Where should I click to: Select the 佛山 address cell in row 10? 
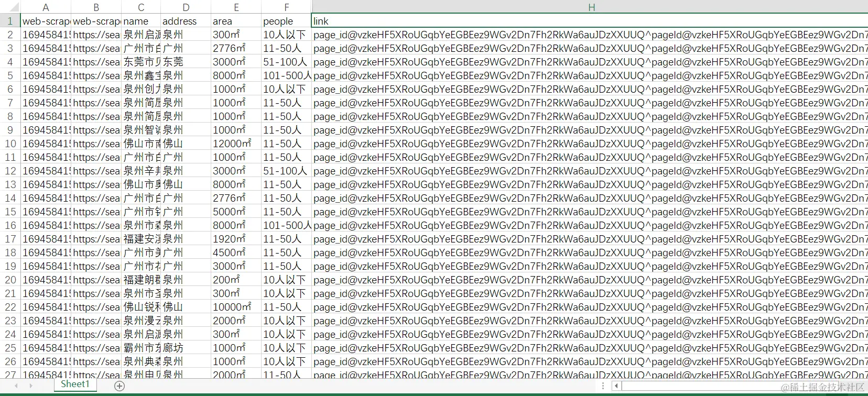186,144
